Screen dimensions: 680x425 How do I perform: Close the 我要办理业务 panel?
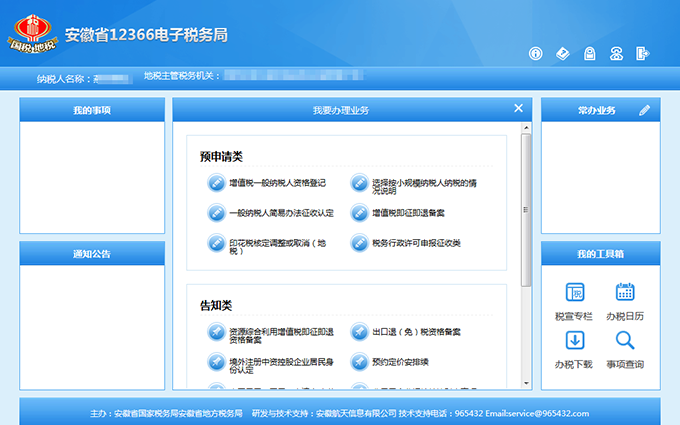pyautogui.click(x=518, y=108)
